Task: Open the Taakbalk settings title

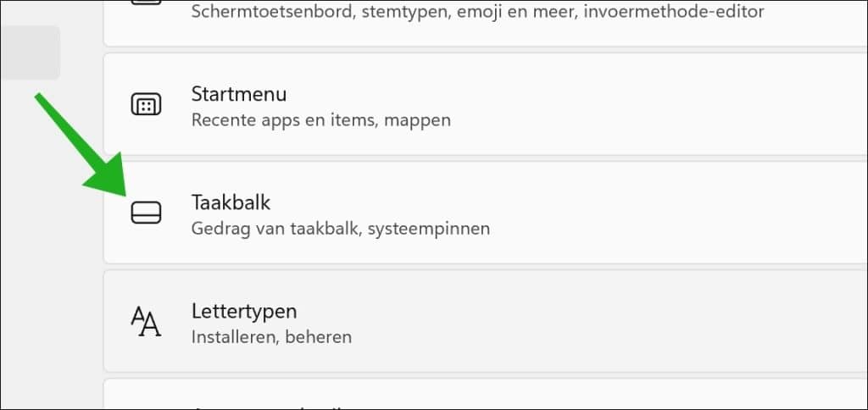Action: (x=231, y=202)
